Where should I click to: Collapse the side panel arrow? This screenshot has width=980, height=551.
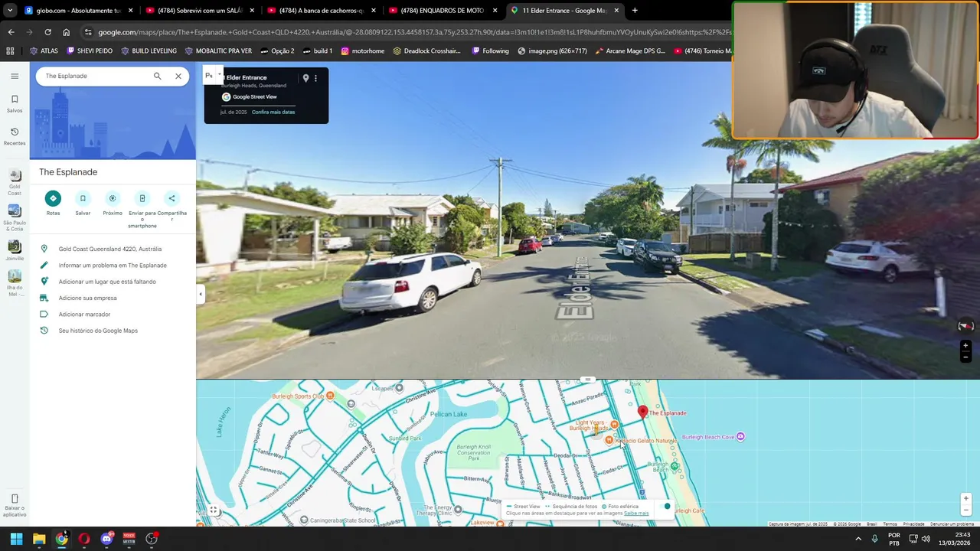[x=201, y=295]
